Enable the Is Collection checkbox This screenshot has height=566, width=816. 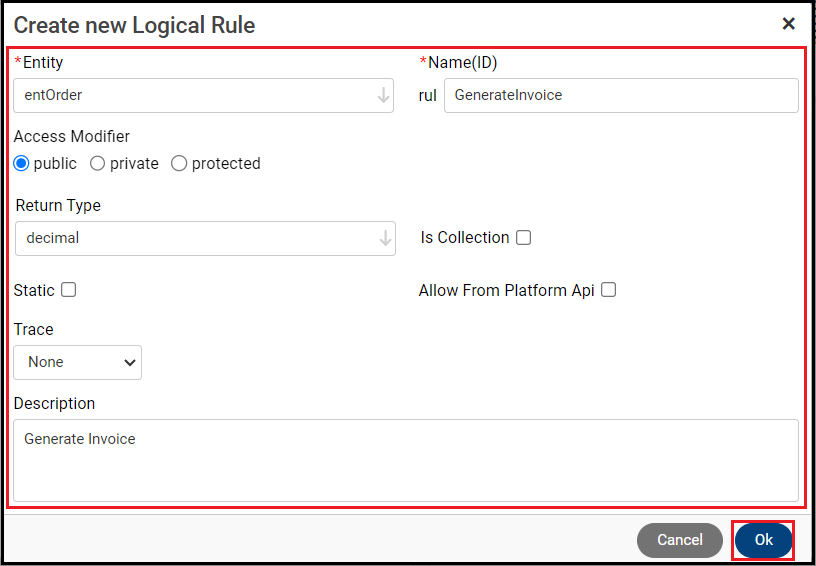[523, 238]
